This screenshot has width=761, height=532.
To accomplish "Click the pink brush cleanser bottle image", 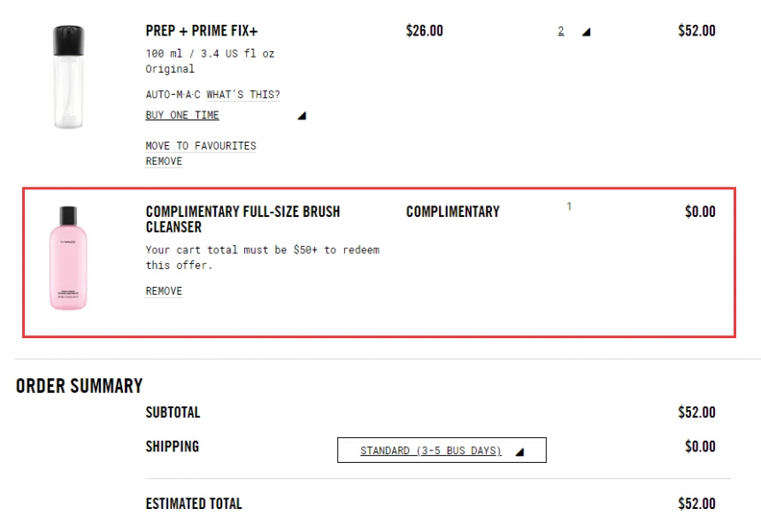I will click(x=68, y=258).
